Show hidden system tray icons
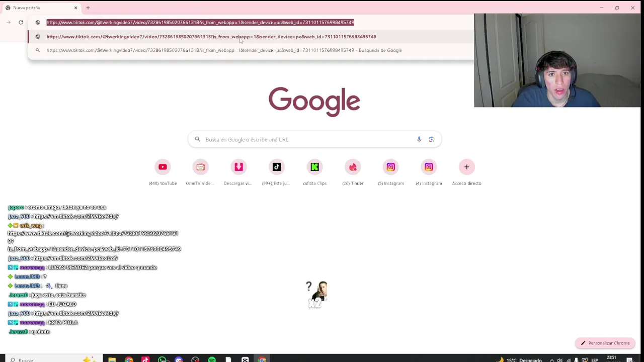The image size is (644, 362). (552, 360)
